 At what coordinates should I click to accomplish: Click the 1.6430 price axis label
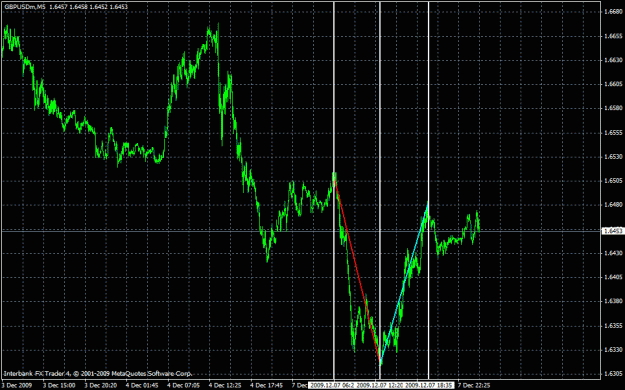pyautogui.click(x=613, y=253)
